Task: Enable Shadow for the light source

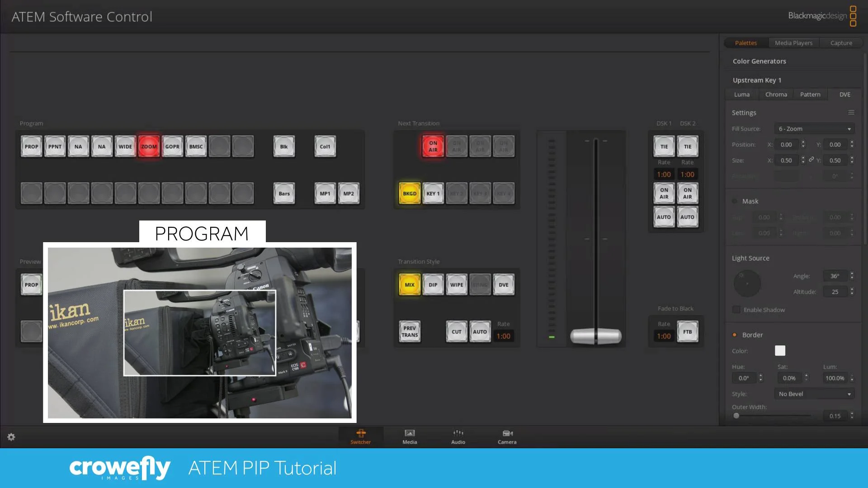Action: point(736,310)
